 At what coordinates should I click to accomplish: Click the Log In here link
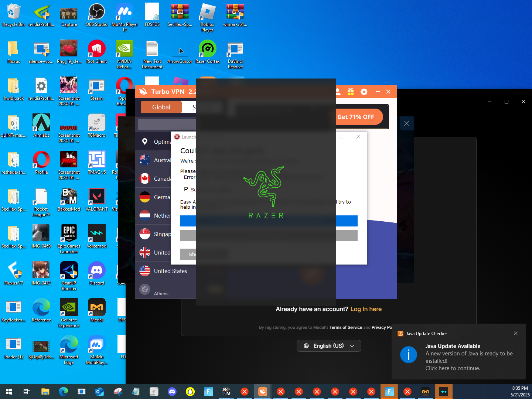click(366, 309)
